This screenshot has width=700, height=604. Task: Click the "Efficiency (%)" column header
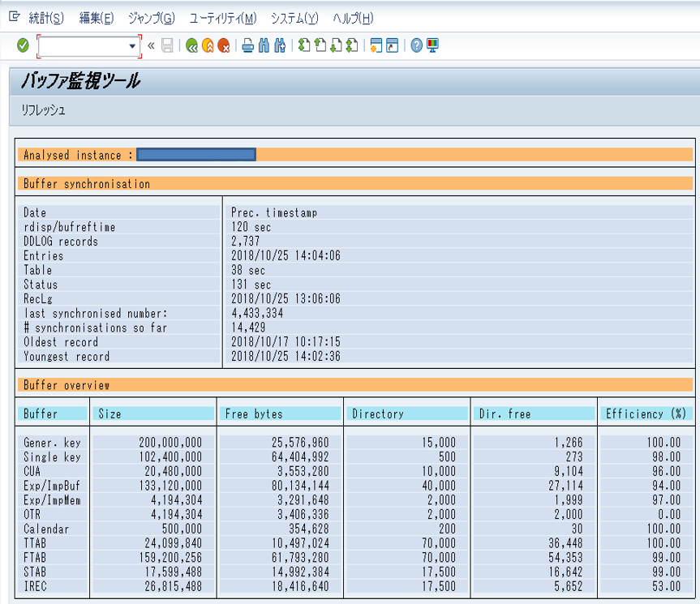tap(646, 414)
